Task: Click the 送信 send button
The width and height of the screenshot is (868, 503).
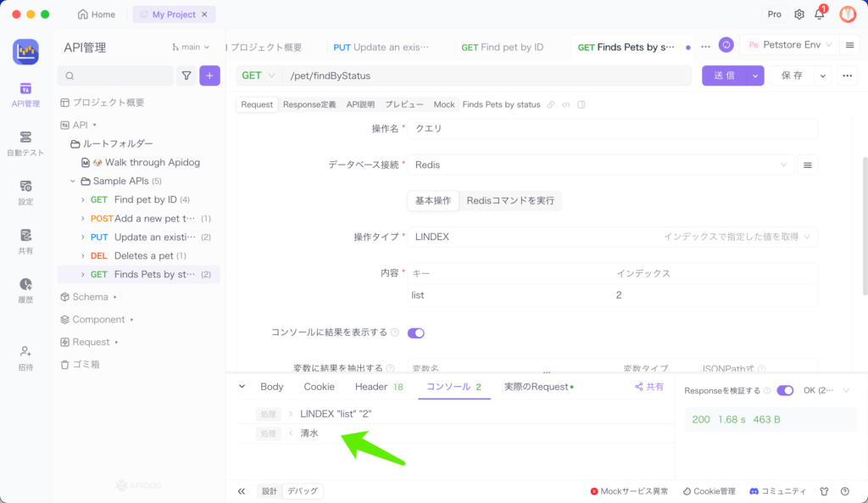Action: (723, 75)
